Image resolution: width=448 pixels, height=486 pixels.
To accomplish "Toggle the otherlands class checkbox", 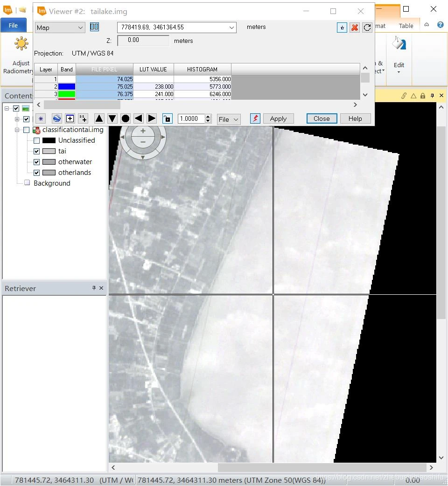I will [x=37, y=173].
